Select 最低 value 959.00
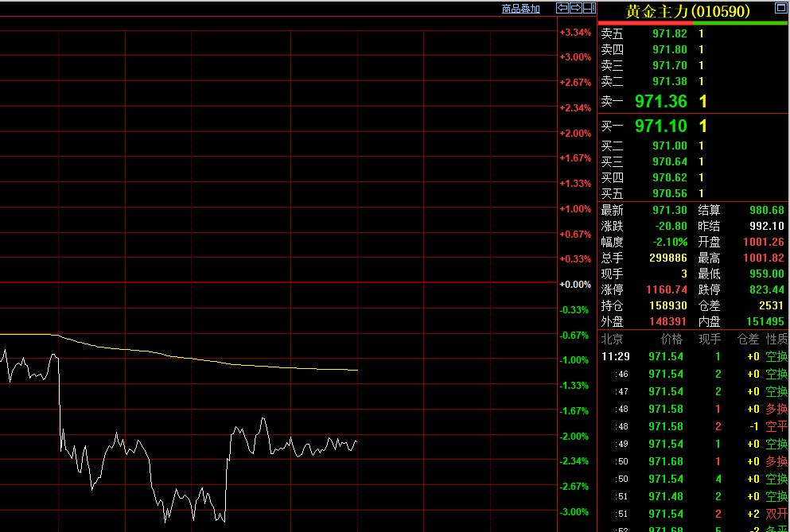Screen dimensions: 790x532 [767, 274]
